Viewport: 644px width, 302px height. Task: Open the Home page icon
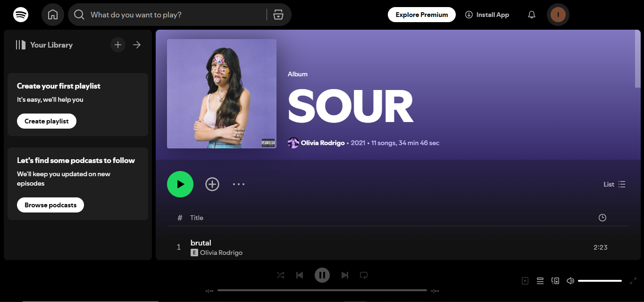click(x=52, y=14)
